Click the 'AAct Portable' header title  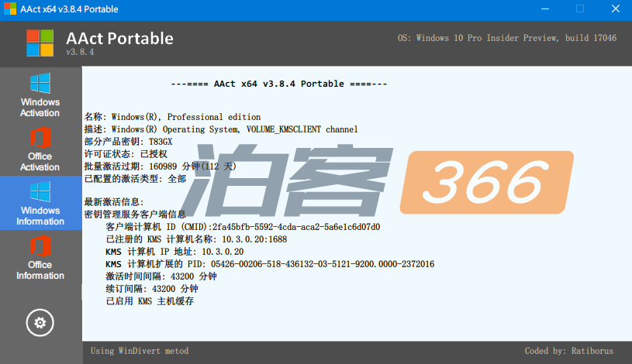[x=119, y=38]
